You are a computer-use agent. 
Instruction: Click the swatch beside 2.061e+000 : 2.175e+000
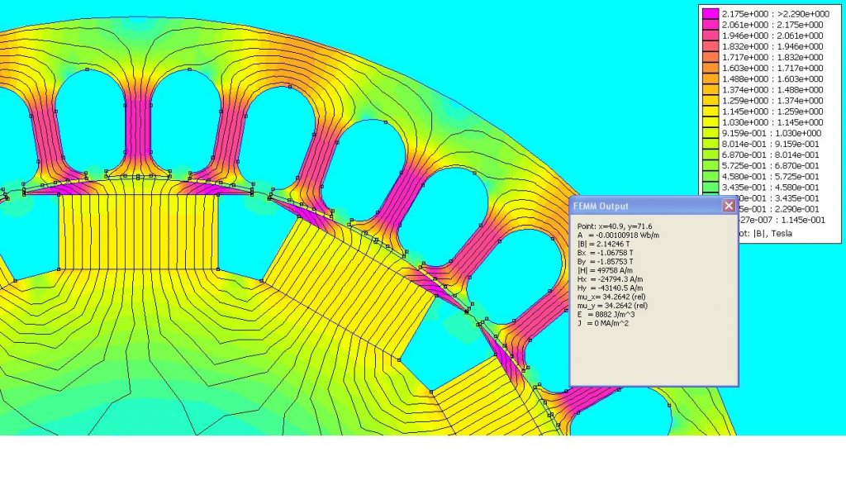[x=711, y=25]
